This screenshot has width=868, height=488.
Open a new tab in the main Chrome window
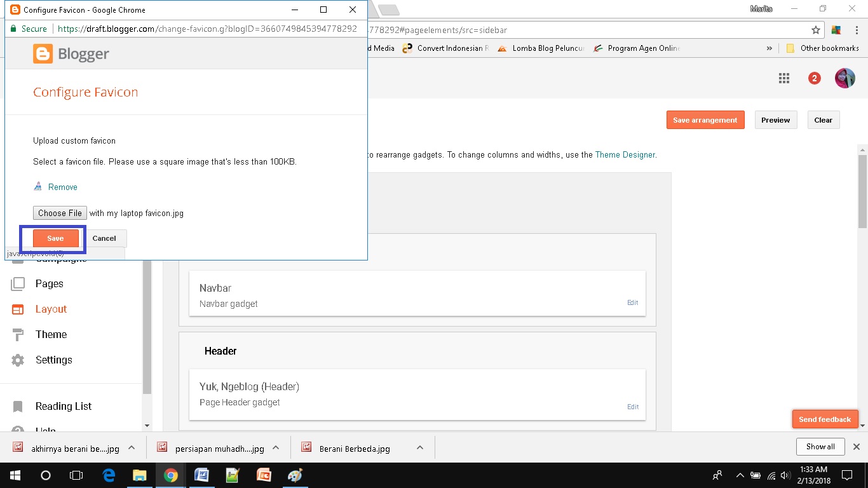[389, 10]
